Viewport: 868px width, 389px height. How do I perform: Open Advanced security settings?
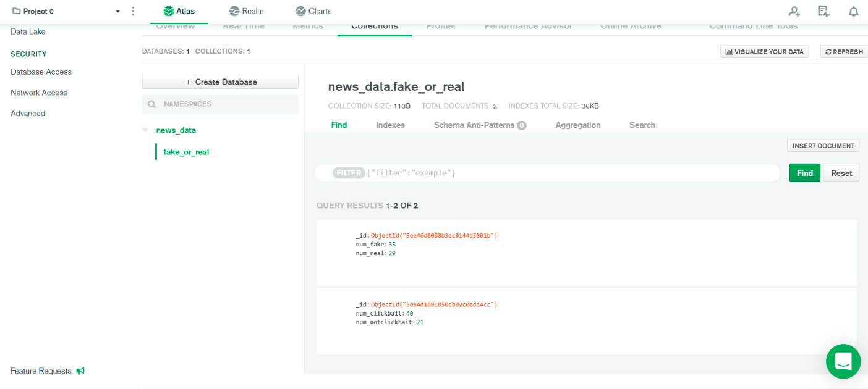tap(28, 114)
